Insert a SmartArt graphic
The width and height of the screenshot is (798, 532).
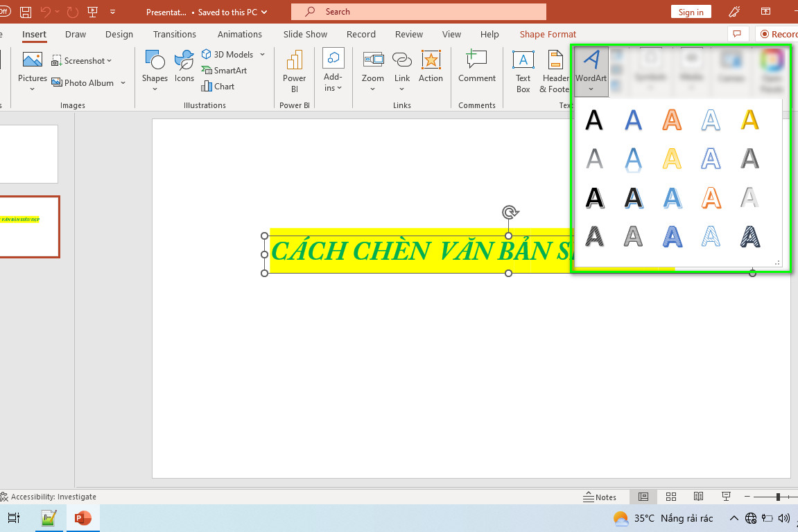tap(224, 70)
